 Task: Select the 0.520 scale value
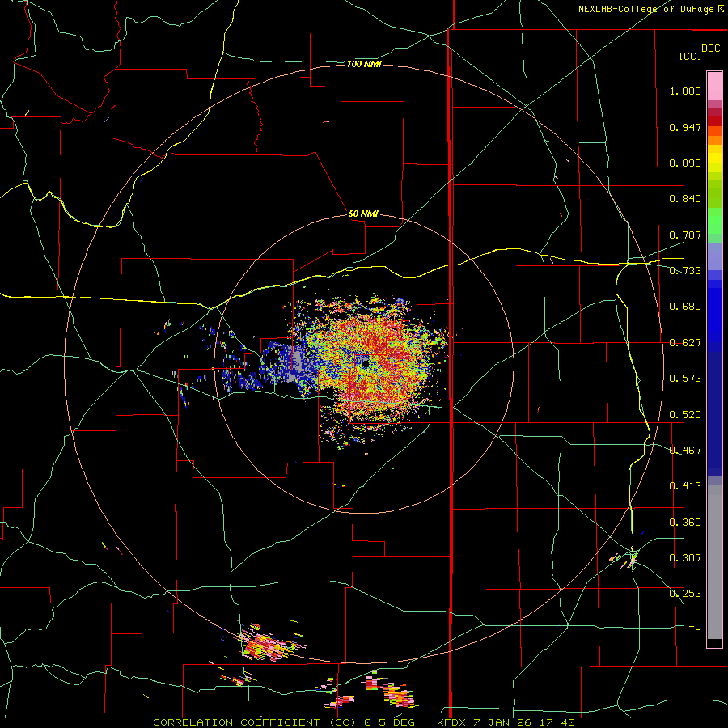685,415
